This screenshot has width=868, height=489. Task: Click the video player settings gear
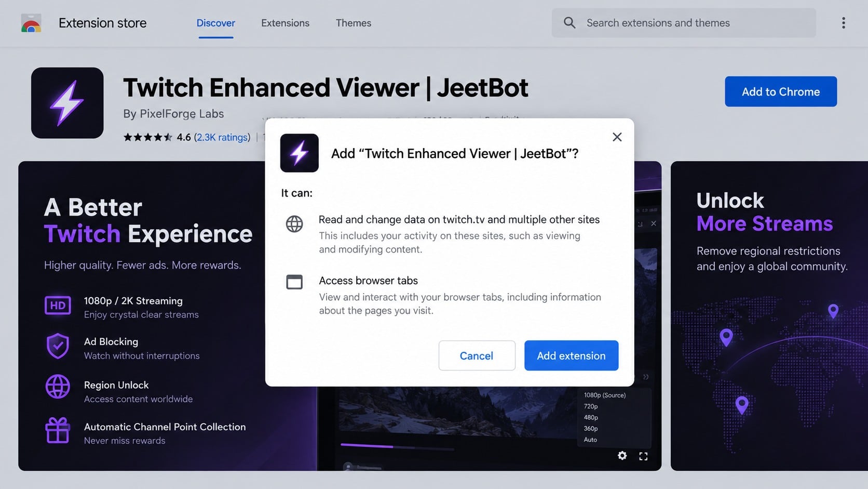point(622,456)
